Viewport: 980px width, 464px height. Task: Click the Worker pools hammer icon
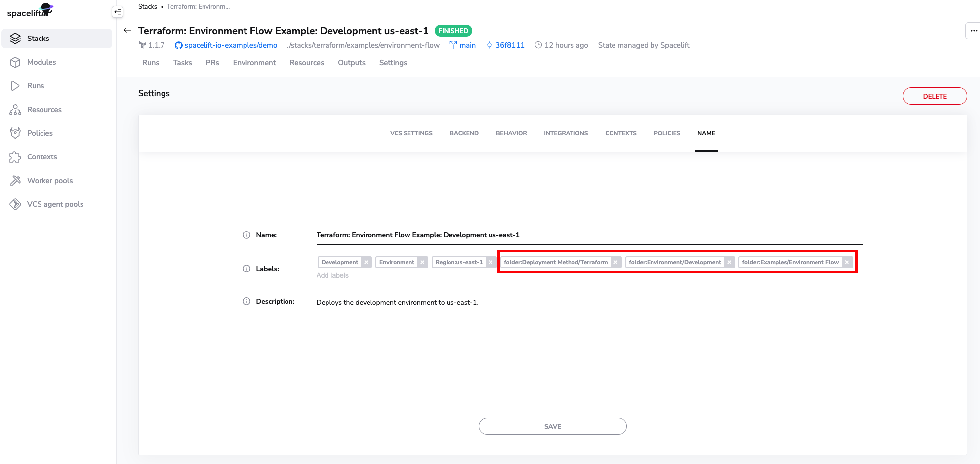click(15, 181)
